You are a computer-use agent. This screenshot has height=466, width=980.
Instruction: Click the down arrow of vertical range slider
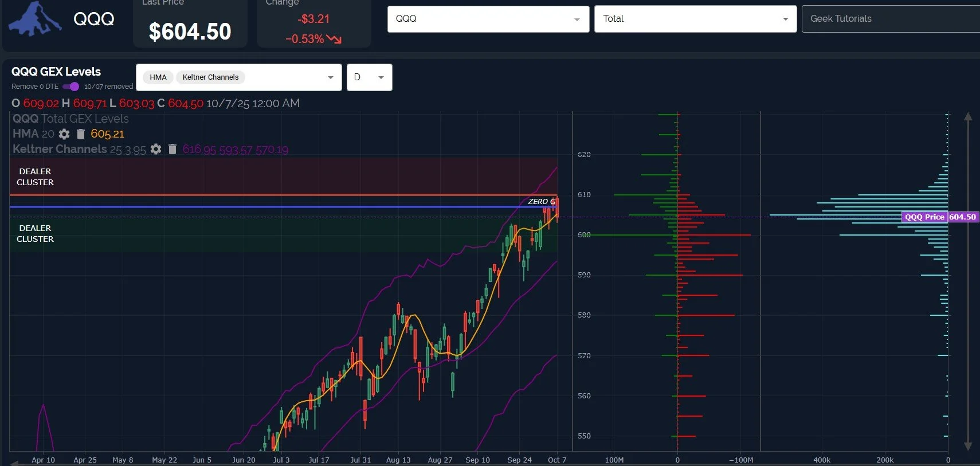click(968, 446)
